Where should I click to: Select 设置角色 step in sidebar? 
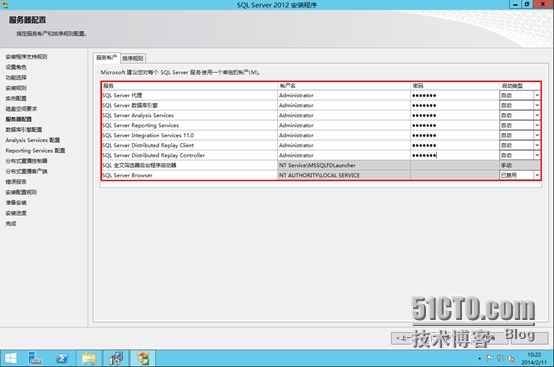point(16,67)
